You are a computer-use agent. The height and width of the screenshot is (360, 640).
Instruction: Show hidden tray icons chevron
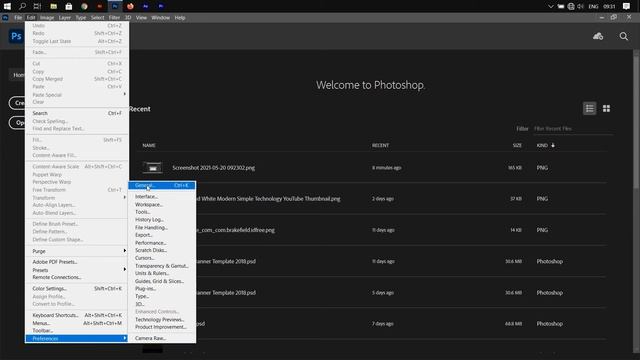pos(551,6)
